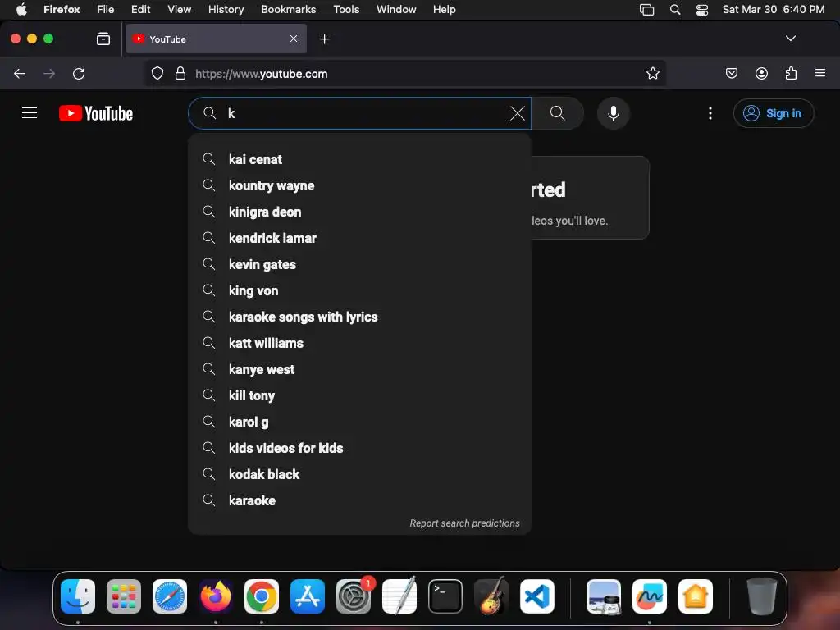Bookmark this page with the star
The image size is (840, 630).
[x=652, y=73]
